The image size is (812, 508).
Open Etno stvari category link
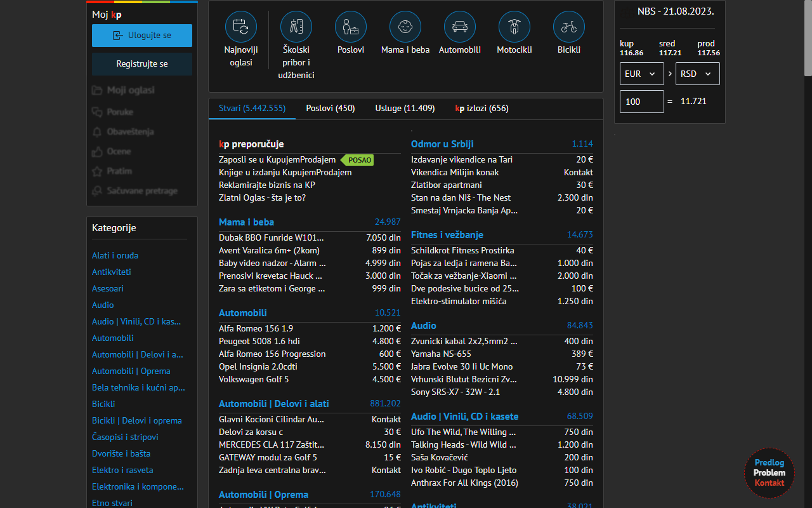coord(112,503)
